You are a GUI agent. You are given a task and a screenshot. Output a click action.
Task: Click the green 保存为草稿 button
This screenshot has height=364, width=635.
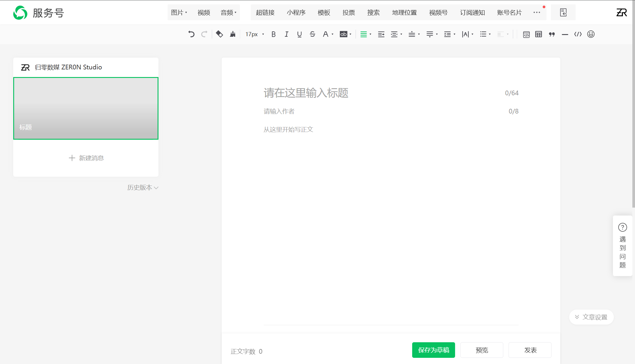(x=434, y=350)
